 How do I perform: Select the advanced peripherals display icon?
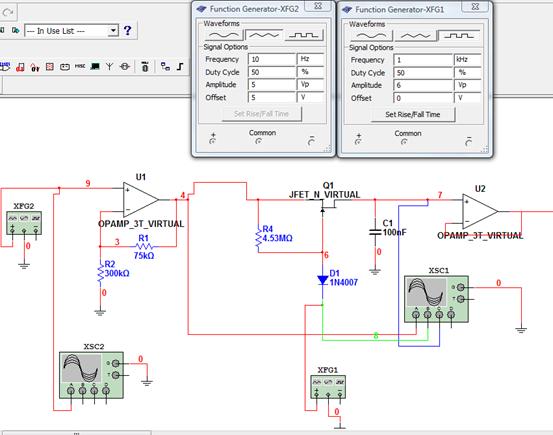click(95, 66)
